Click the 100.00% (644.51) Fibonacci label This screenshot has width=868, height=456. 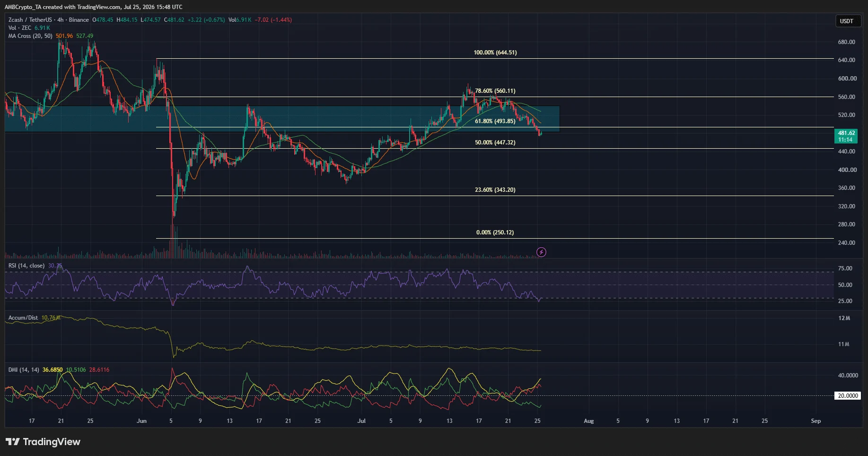coord(495,53)
